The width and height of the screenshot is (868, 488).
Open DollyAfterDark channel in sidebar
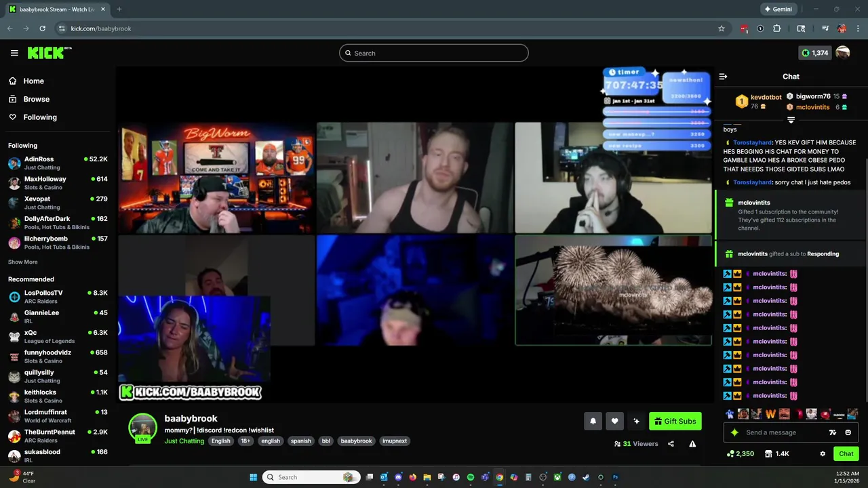click(58, 222)
